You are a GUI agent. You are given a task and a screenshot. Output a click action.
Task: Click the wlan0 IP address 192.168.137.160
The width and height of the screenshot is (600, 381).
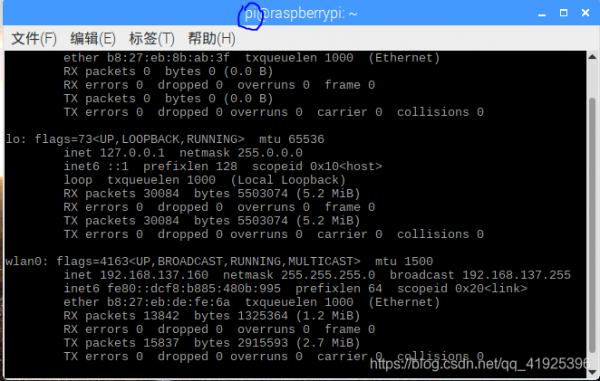[x=154, y=275]
